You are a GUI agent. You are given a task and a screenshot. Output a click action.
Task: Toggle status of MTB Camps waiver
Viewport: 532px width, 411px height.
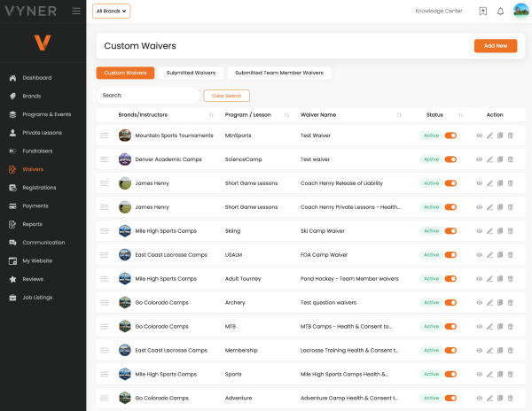tap(450, 327)
